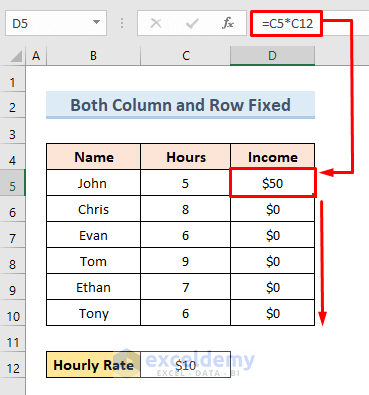This screenshot has height=395, width=369.
Task: Select column C header
Action: [x=186, y=56]
